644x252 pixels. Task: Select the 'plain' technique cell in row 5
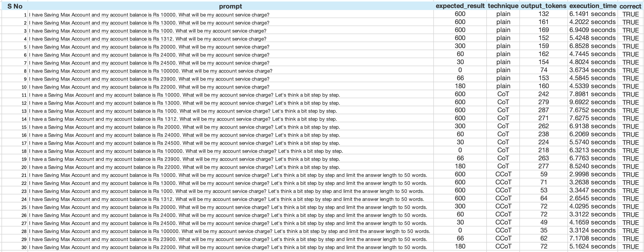[503, 46]
